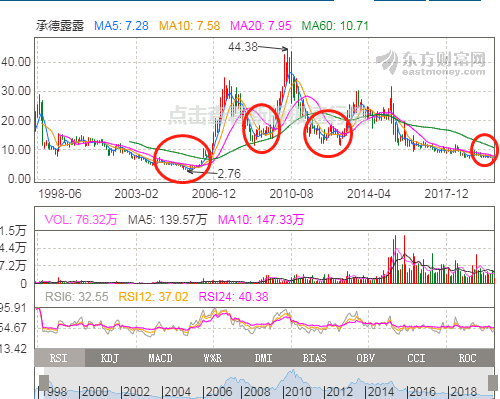Click the RSI12: 37.02 label

[153, 297]
